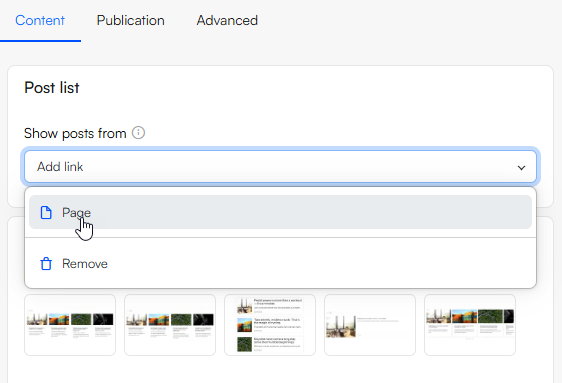This screenshot has width=562, height=383.
Task: Select the second four-column layout thumbnail
Action: tap(170, 325)
